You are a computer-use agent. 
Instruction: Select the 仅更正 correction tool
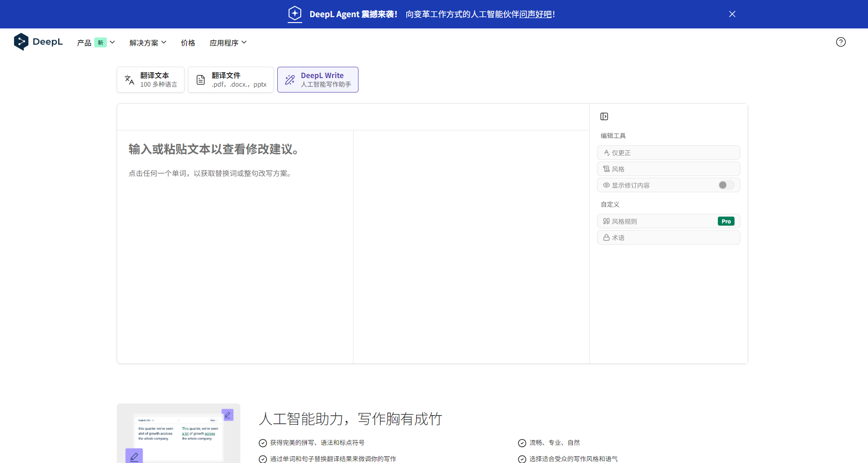(x=668, y=153)
